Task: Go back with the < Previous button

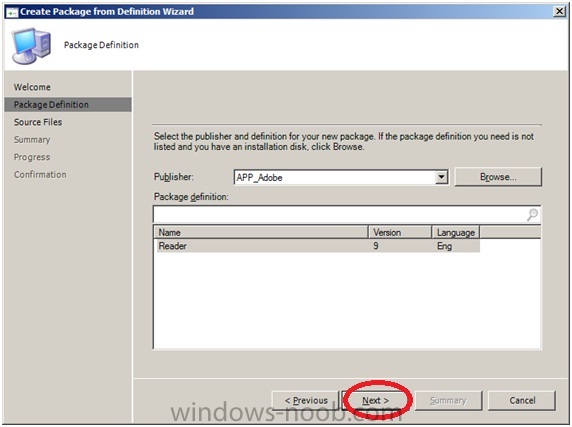Action: pos(306,400)
